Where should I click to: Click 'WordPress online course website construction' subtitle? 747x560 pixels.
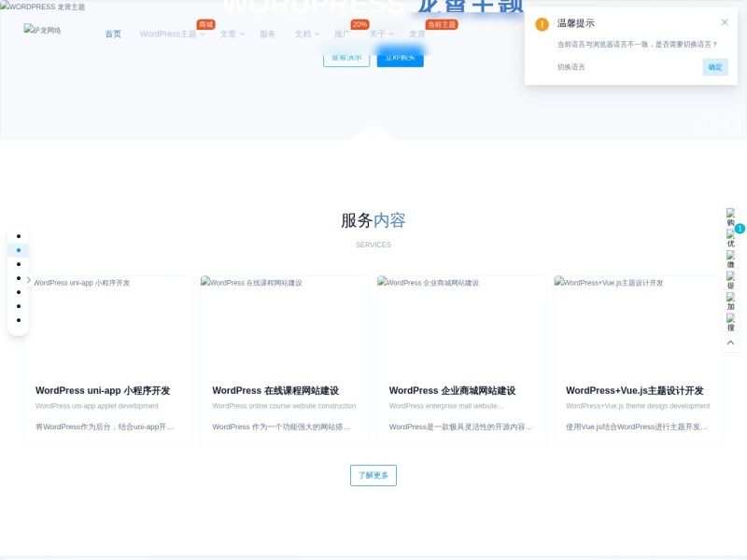(x=284, y=406)
